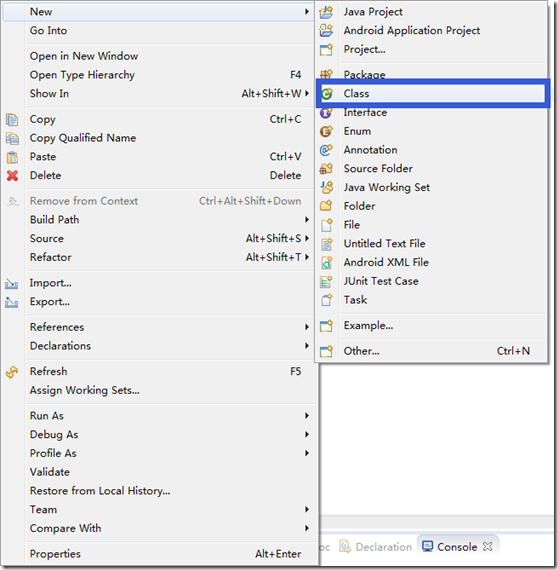
Task: Expand the Compare With submenu arrow
Action: (307, 528)
